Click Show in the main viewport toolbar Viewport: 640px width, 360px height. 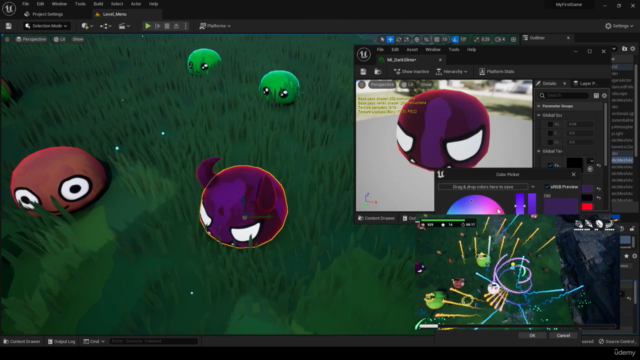[78, 39]
